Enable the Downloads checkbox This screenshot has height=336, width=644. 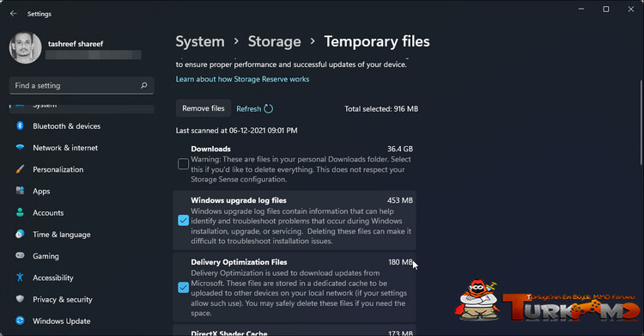[x=183, y=163]
